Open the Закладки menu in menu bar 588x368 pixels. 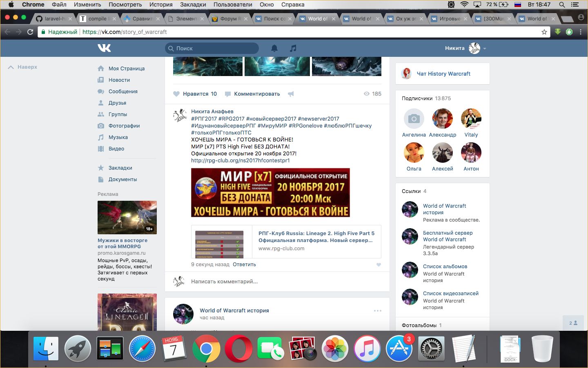[x=193, y=4]
